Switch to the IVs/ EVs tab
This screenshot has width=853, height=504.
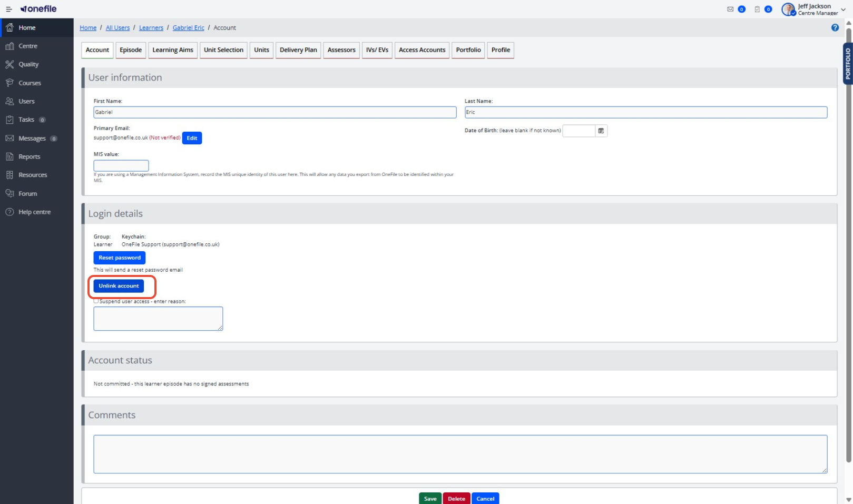pyautogui.click(x=377, y=50)
